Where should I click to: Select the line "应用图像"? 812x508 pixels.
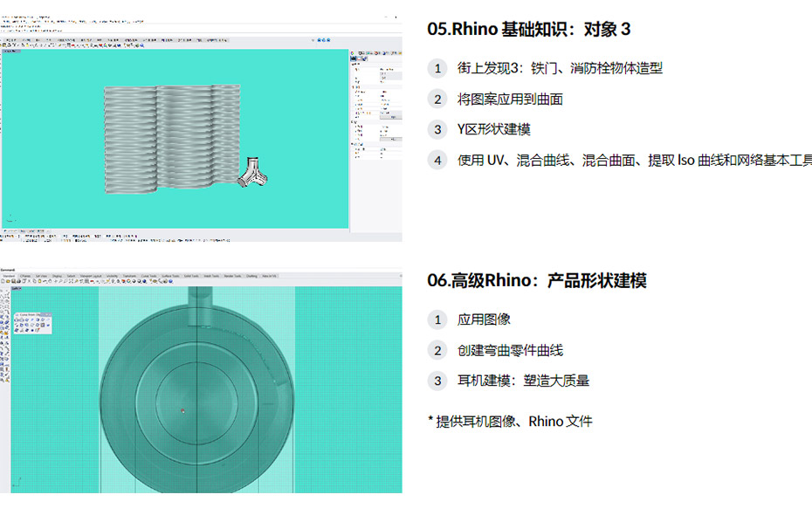point(484,319)
